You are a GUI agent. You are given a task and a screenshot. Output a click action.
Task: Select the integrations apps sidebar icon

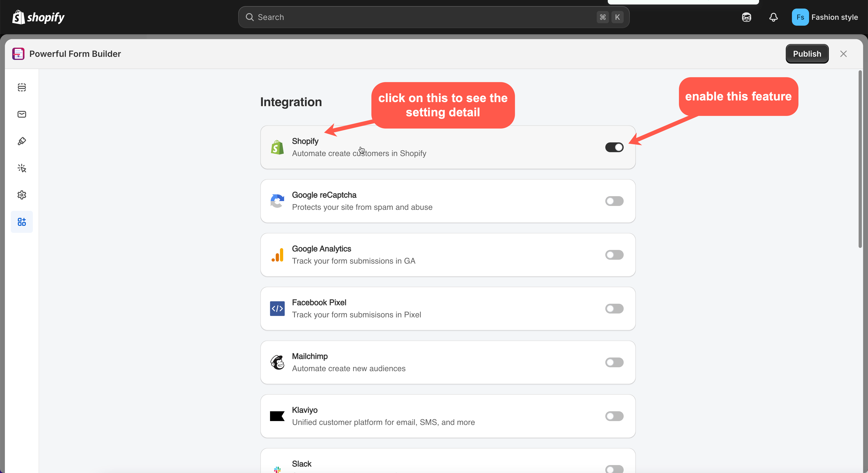(x=22, y=222)
